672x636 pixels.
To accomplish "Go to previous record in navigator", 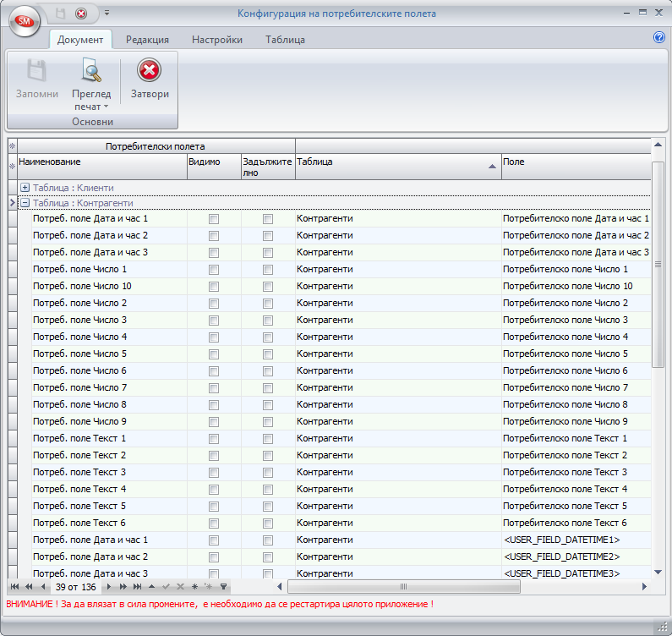I will 43,587.
